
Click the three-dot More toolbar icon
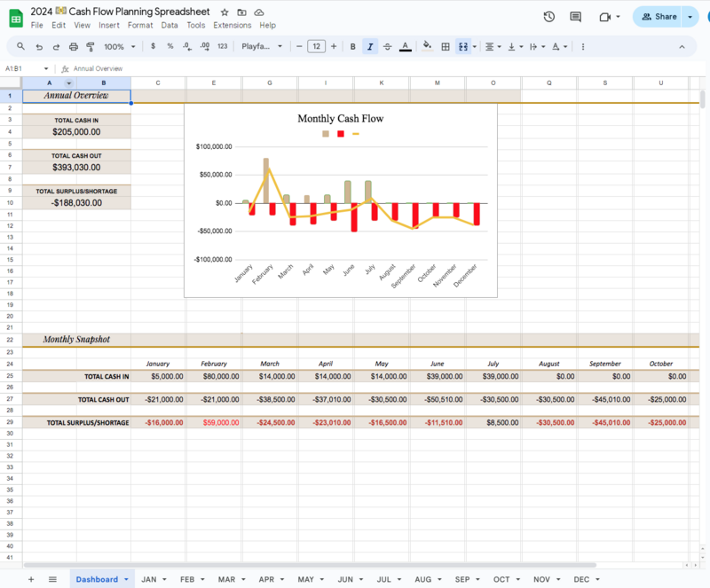click(x=583, y=47)
